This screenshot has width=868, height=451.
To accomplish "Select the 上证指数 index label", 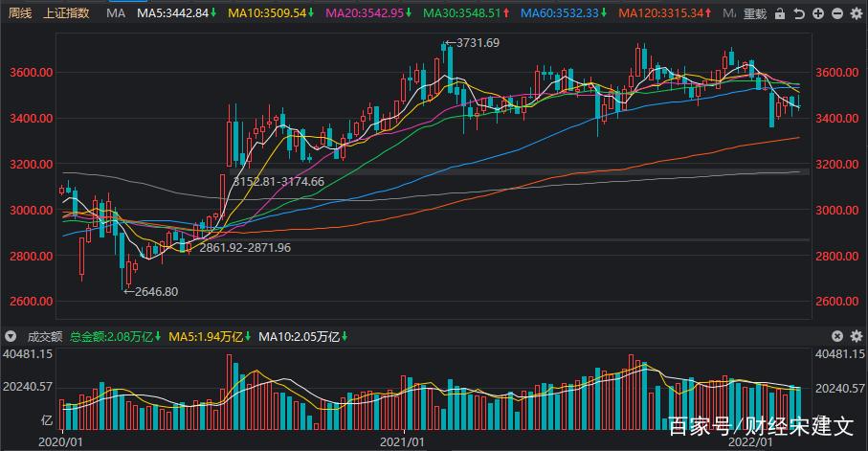I will (x=66, y=14).
